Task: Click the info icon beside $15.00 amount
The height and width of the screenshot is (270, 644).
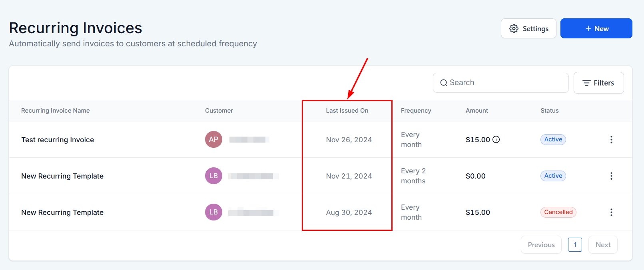Action: pos(496,139)
